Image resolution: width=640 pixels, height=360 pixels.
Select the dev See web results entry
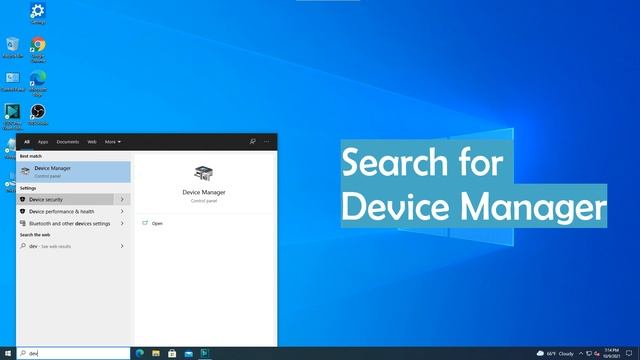point(65,246)
